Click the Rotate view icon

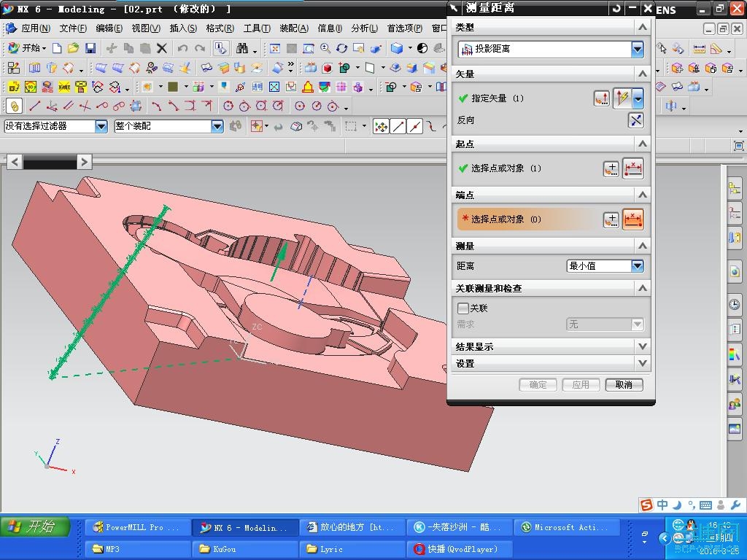point(341,48)
